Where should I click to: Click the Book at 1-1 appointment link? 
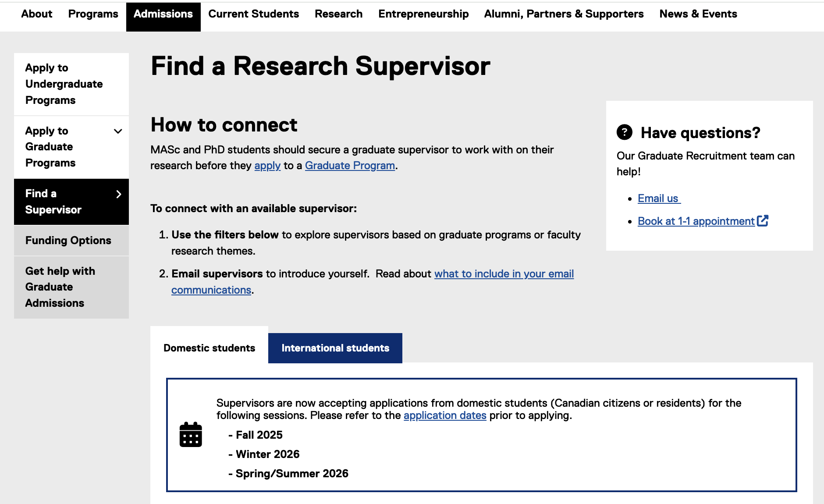[696, 221]
